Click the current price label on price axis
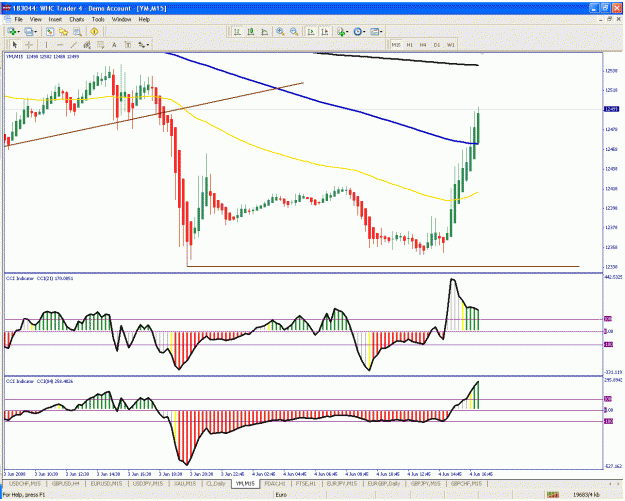 (x=611, y=109)
